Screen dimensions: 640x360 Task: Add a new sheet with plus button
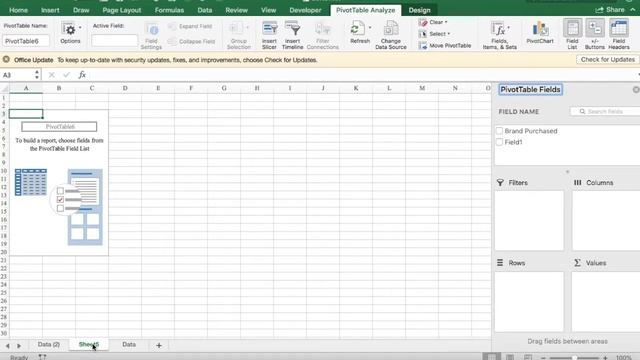tap(159, 345)
